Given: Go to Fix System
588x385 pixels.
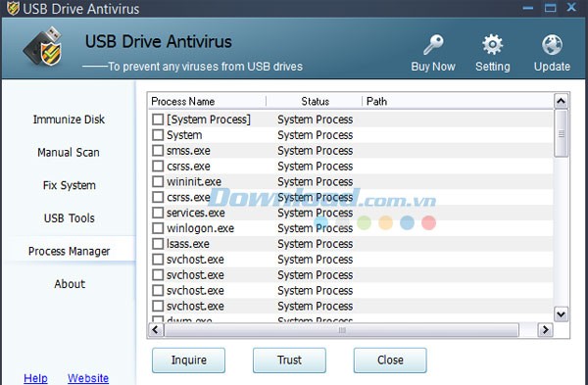Looking at the screenshot, I should (x=70, y=185).
